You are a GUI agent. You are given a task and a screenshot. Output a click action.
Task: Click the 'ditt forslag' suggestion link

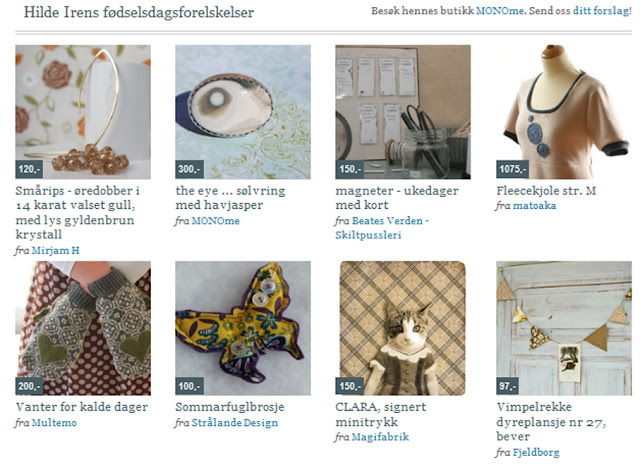coord(602,11)
